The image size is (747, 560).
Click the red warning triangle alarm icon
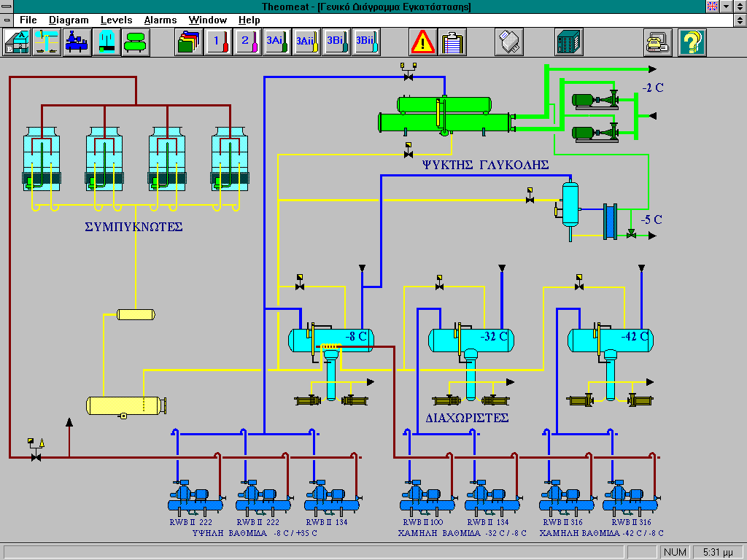coord(422,42)
